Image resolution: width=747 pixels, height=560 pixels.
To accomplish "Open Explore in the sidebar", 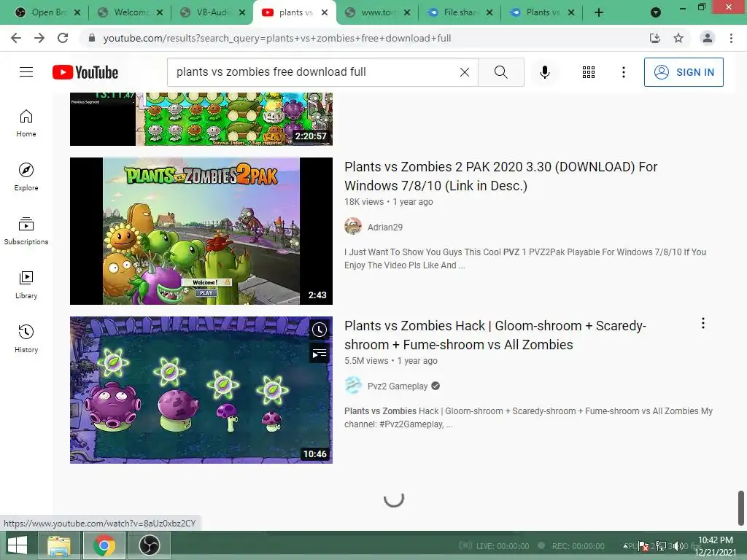I will click(26, 177).
